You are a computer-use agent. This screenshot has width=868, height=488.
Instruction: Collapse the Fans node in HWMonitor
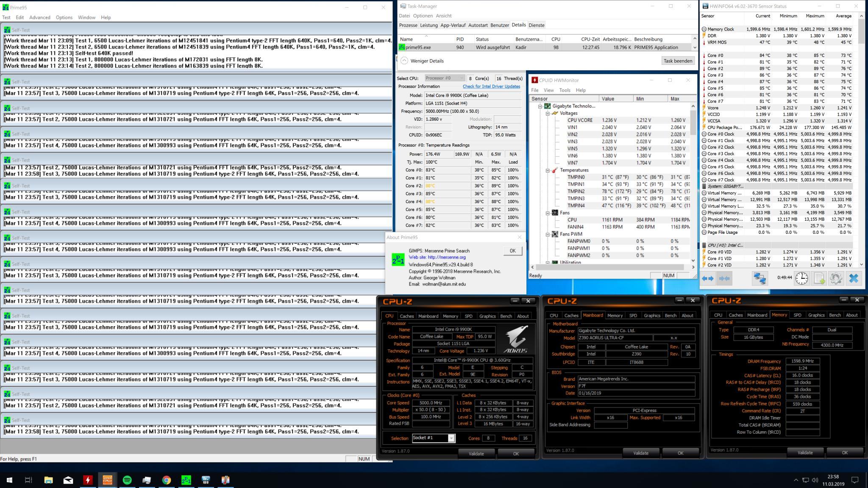tap(548, 213)
